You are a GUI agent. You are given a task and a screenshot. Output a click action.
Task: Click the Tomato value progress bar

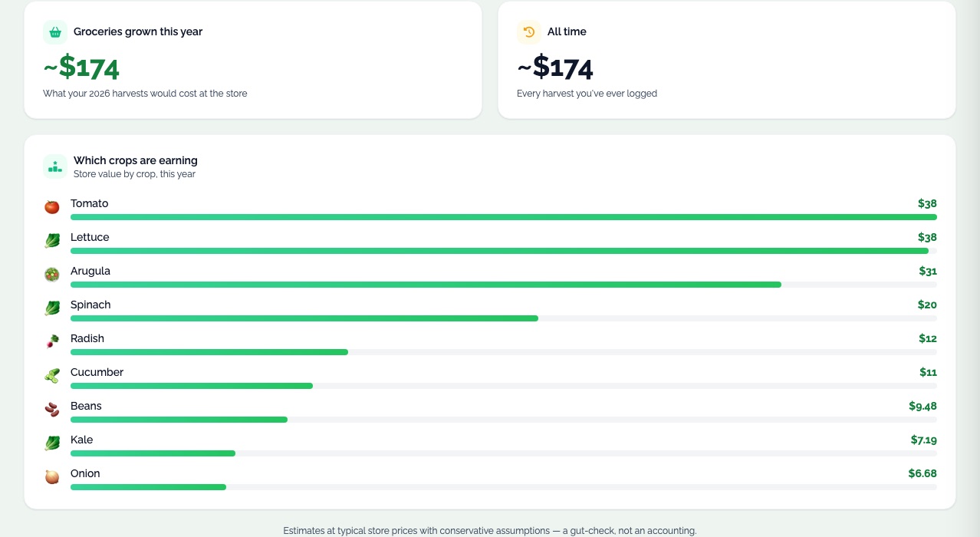(x=504, y=217)
